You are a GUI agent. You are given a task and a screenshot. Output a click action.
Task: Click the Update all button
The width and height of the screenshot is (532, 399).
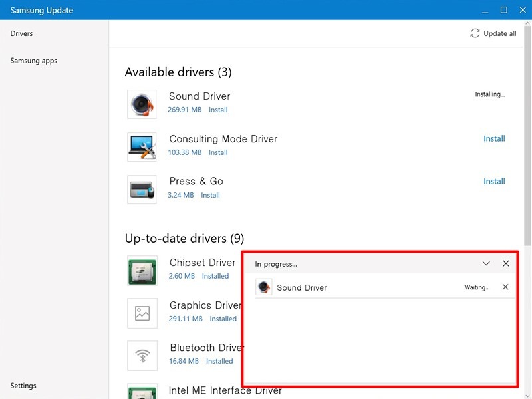pyautogui.click(x=493, y=33)
